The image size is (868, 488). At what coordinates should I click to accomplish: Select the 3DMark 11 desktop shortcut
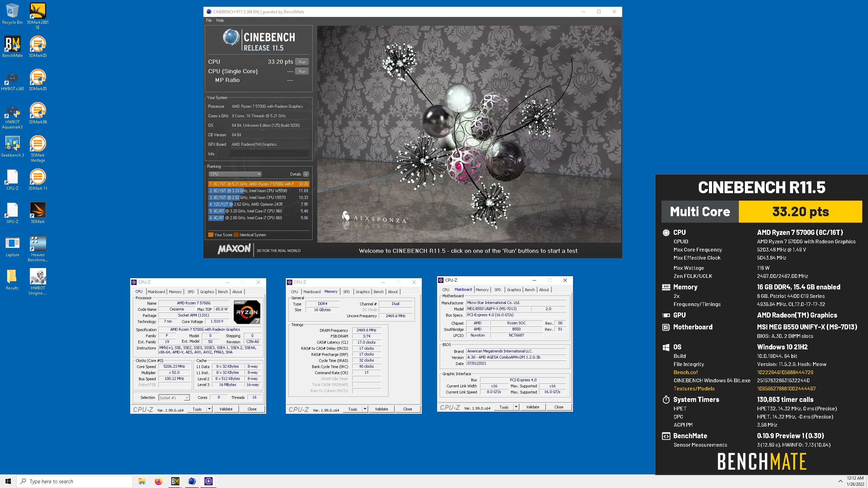[x=38, y=180]
